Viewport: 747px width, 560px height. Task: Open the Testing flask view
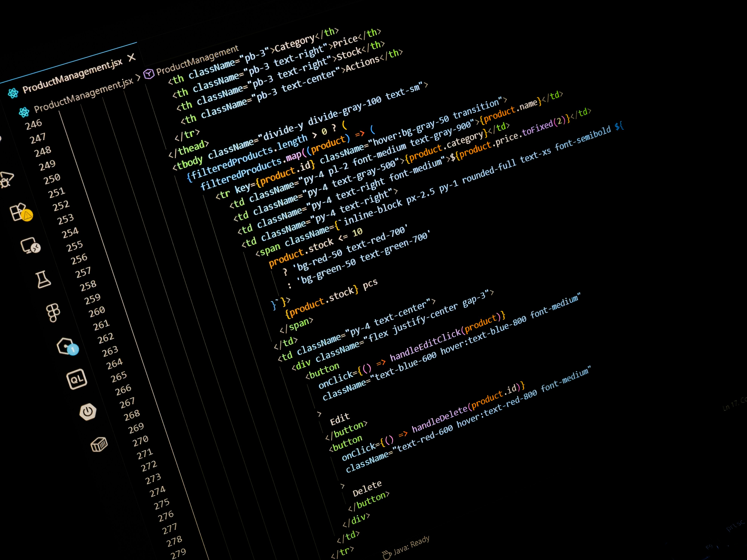point(43,279)
